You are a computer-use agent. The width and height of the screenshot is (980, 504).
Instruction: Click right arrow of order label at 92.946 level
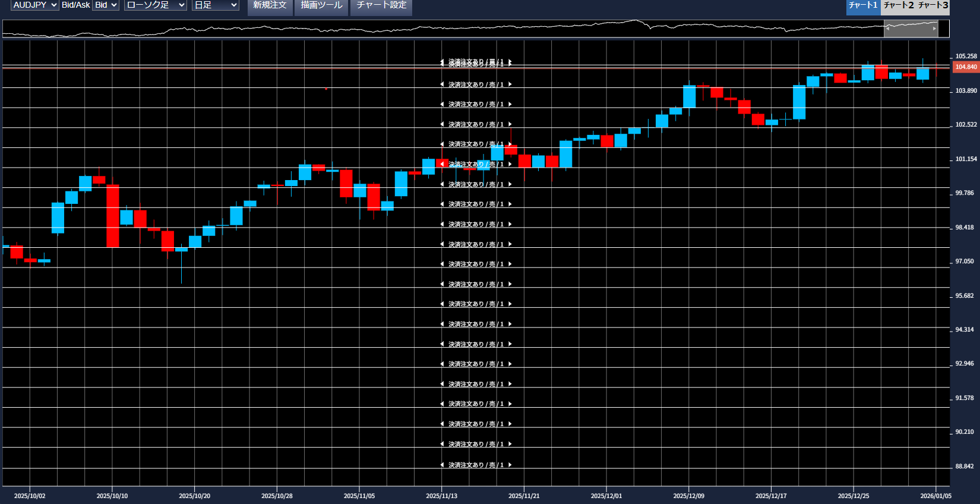point(510,364)
